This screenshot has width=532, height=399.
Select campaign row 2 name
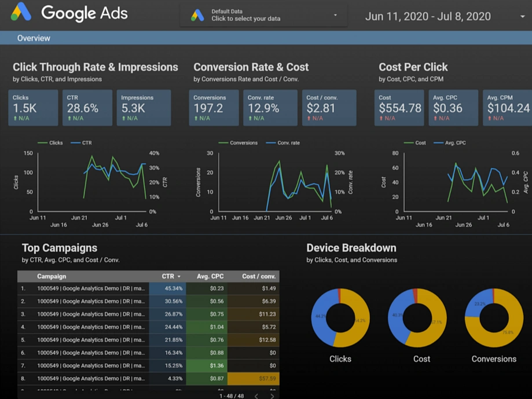point(91,301)
